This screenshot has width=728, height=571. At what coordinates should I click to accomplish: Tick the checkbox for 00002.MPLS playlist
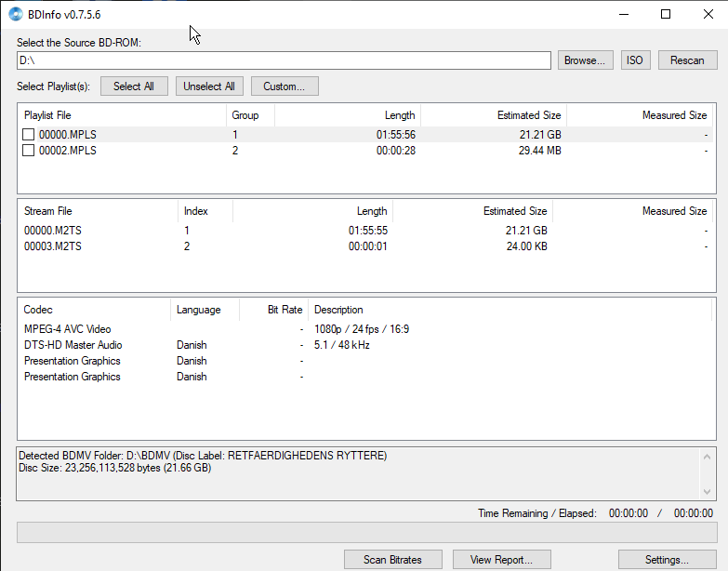pos(28,151)
